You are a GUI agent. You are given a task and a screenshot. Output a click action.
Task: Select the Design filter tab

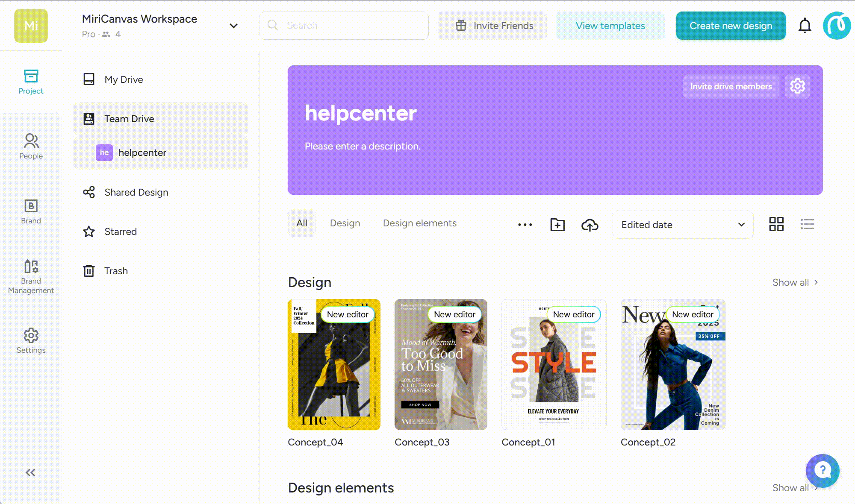tap(345, 223)
